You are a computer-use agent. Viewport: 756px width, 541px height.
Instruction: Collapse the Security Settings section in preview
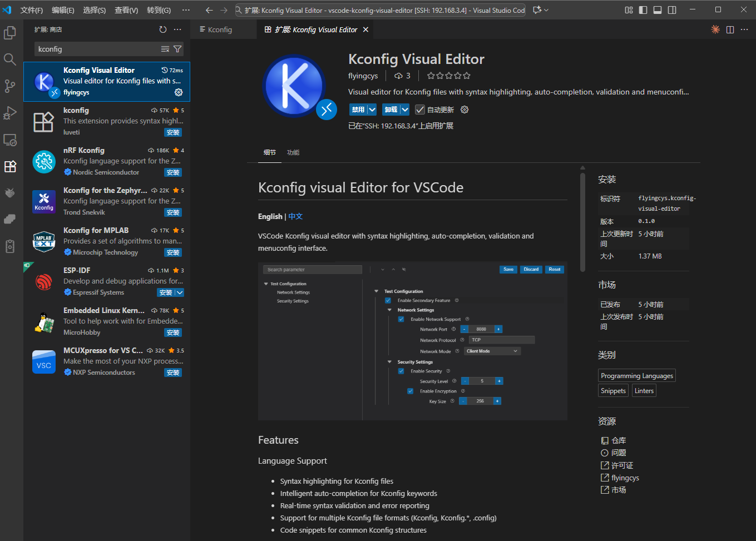(x=389, y=362)
